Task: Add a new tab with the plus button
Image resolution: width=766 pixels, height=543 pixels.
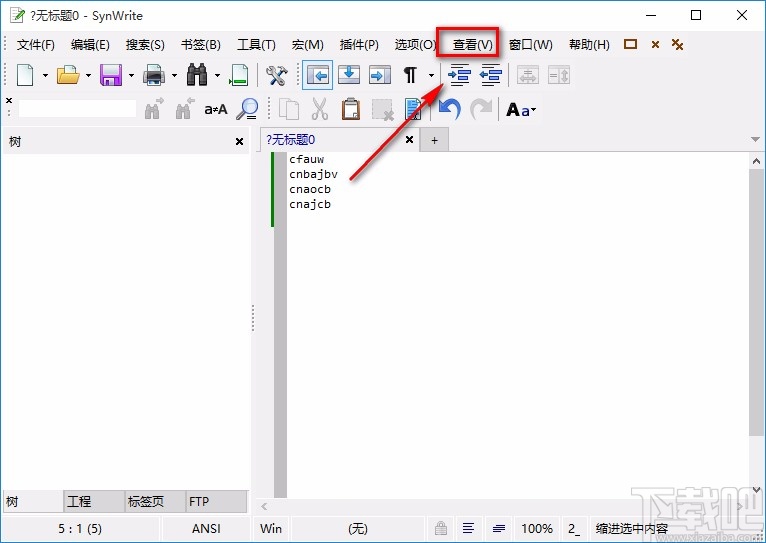Action: tap(434, 141)
